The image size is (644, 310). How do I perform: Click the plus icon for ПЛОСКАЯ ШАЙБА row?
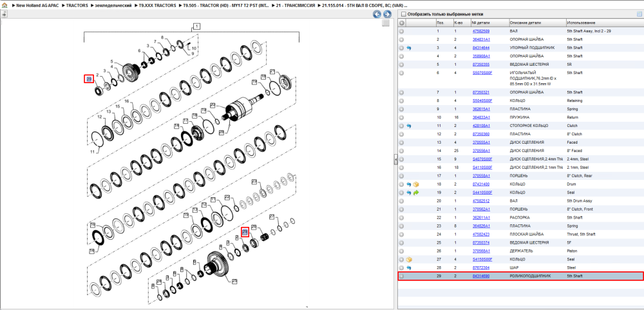pyautogui.click(x=402, y=235)
